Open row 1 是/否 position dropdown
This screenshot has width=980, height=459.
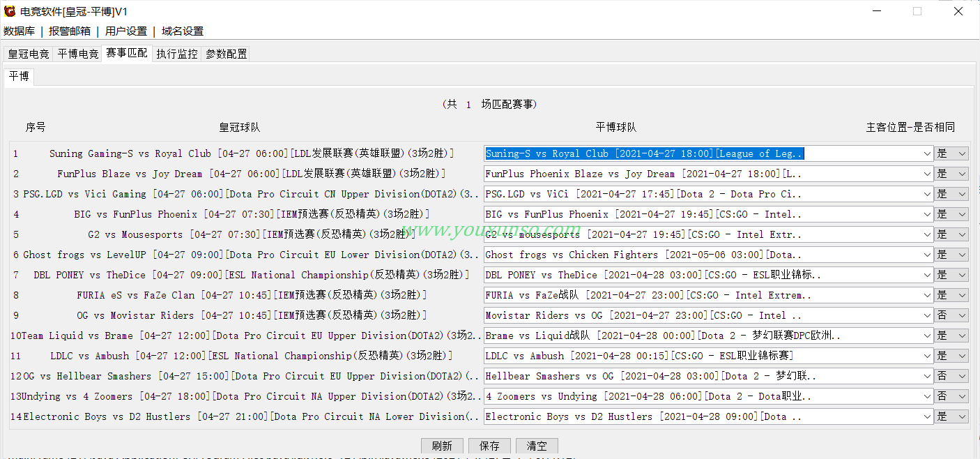(951, 153)
